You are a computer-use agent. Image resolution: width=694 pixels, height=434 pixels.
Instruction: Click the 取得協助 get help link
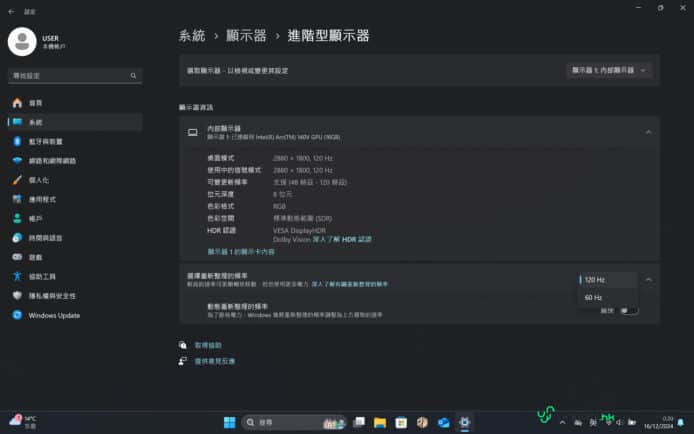coord(206,344)
